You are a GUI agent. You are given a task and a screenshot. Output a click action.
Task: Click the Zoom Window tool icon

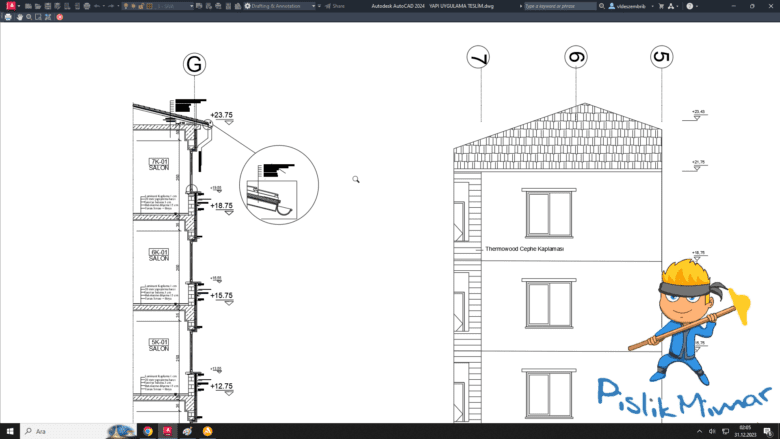(38, 17)
